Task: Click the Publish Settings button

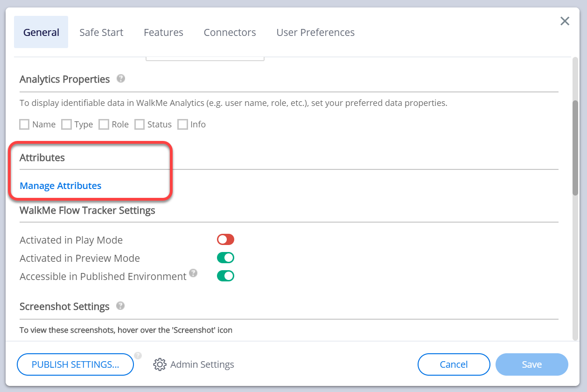Action: pos(76,364)
